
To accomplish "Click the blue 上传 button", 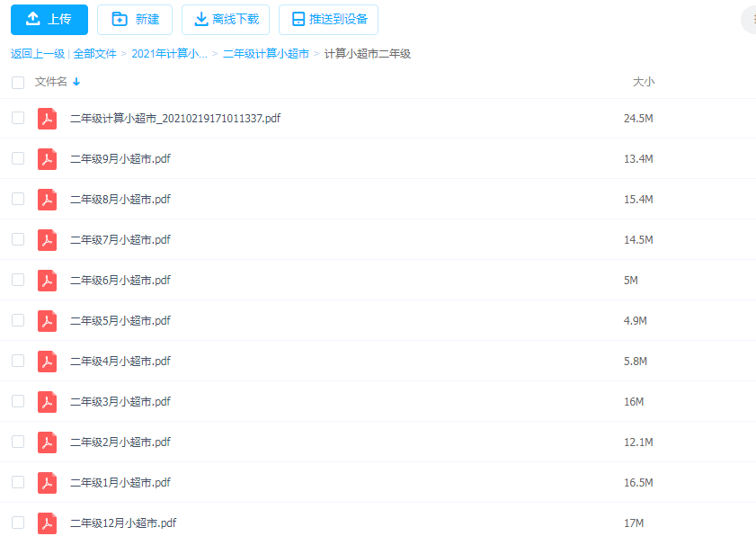I will click(49, 19).
